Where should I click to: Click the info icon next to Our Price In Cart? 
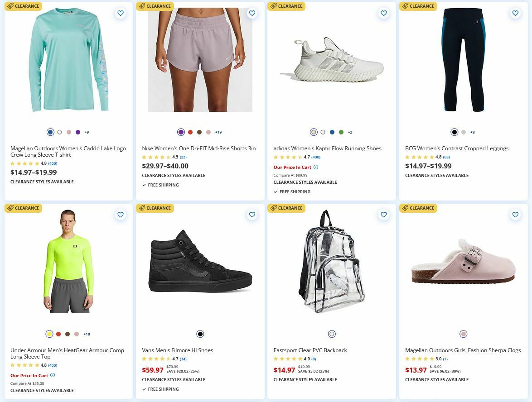[x=53, y=375]
